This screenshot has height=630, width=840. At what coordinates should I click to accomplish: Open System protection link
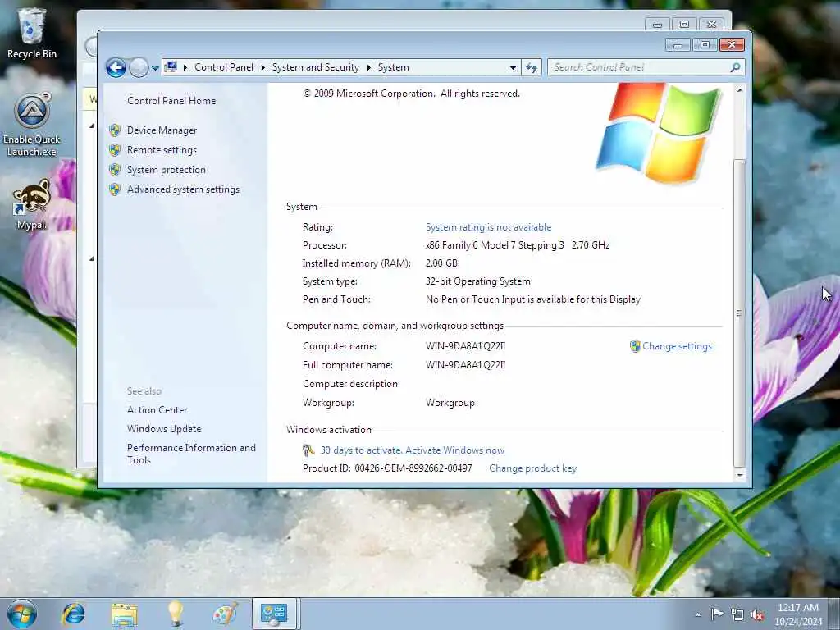click(x=166, y=170)
